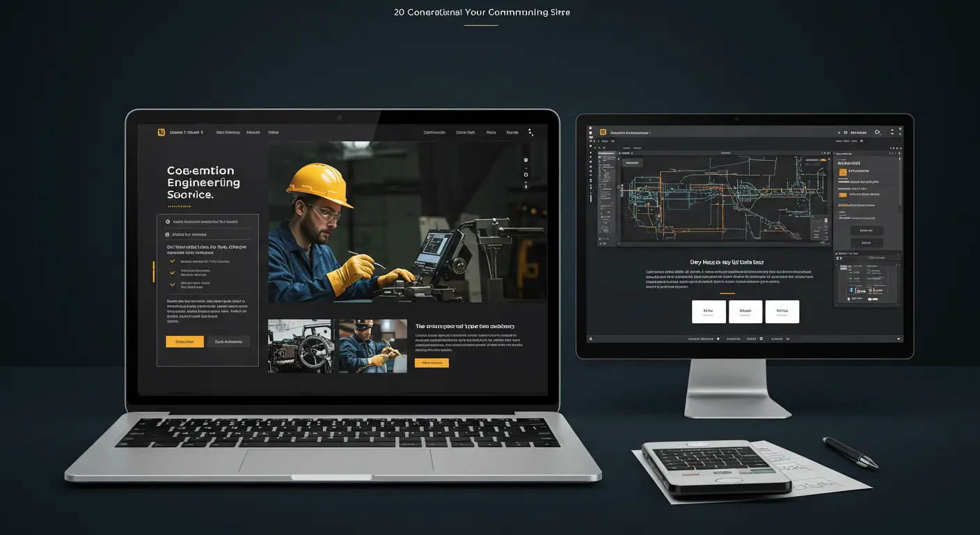The width and height of the screenshot is (980, 535).
Task: Open the machinery wheel thumbnail image
Action: [x=300, y=346]
